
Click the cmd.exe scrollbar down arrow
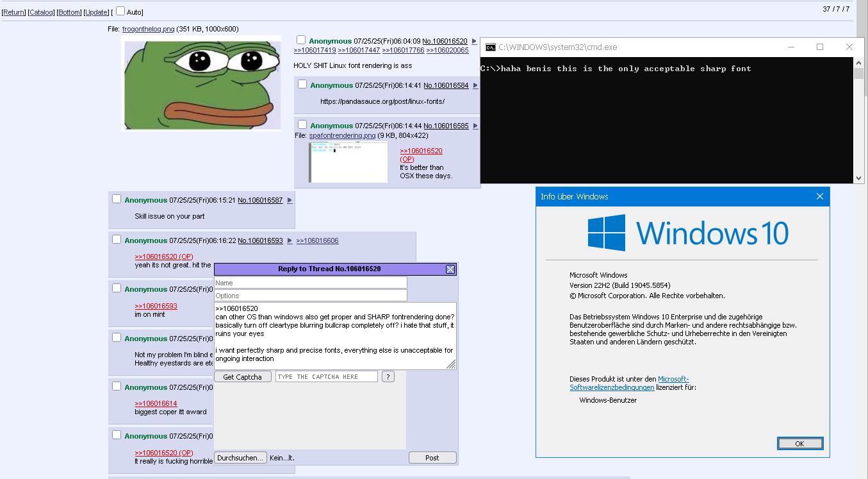[x=859, y=178]
